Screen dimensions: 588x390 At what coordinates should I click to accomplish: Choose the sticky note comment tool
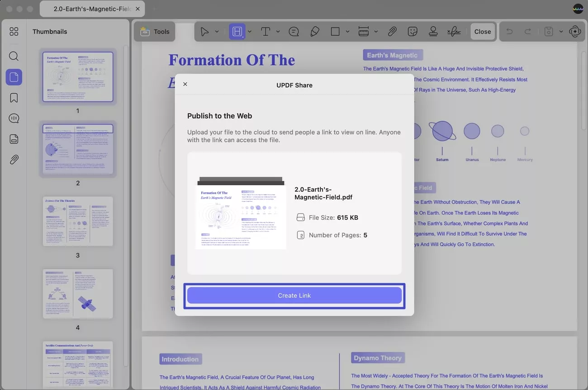(x=294, y=32)
